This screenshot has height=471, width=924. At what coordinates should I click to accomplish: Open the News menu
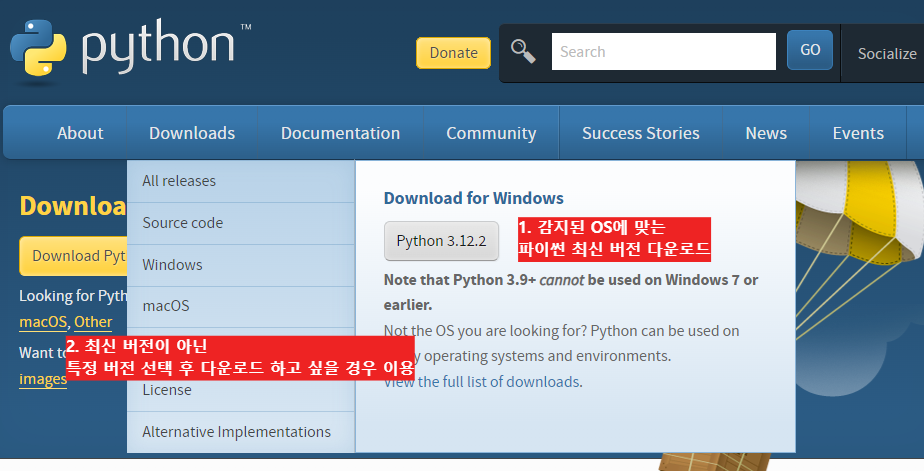click(766, 133)
